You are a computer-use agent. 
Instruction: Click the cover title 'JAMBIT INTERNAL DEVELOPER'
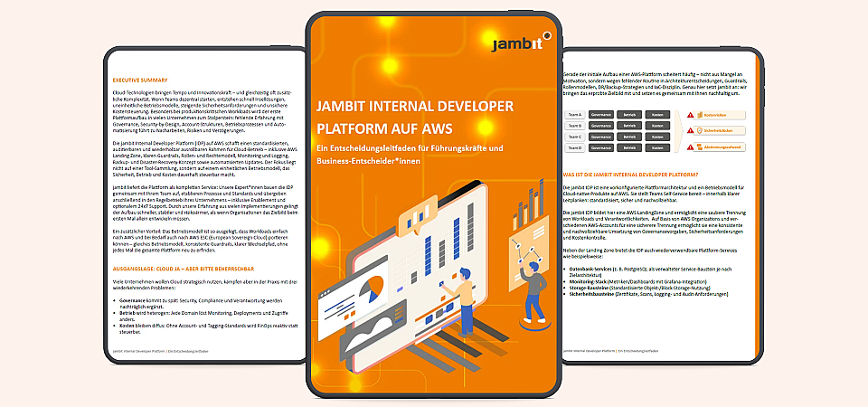(415, 107)
